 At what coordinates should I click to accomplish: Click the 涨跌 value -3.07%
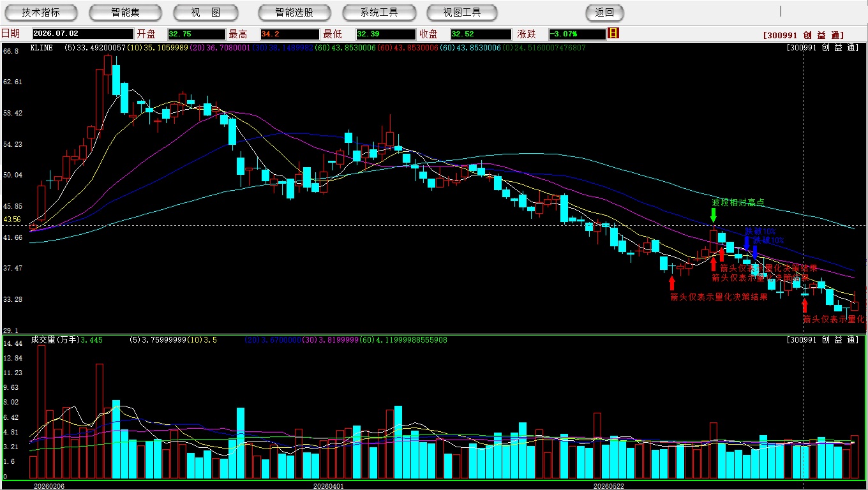click(578, 34)
